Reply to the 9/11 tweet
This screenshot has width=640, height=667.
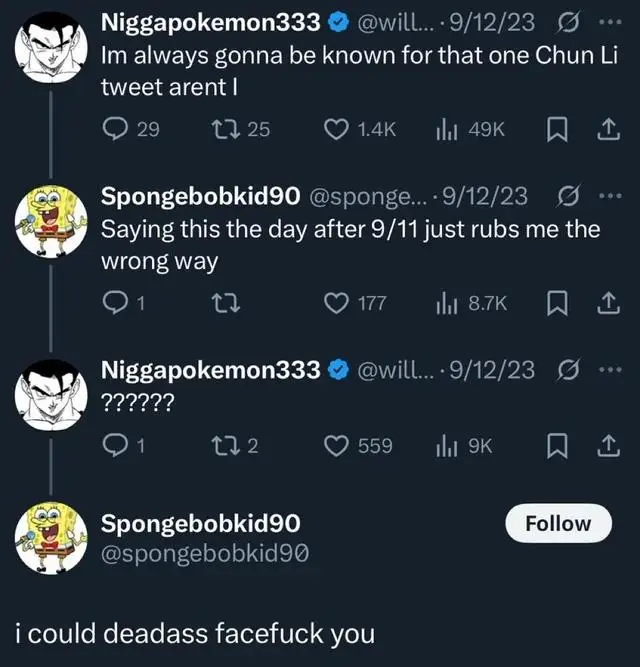(115, 304)
